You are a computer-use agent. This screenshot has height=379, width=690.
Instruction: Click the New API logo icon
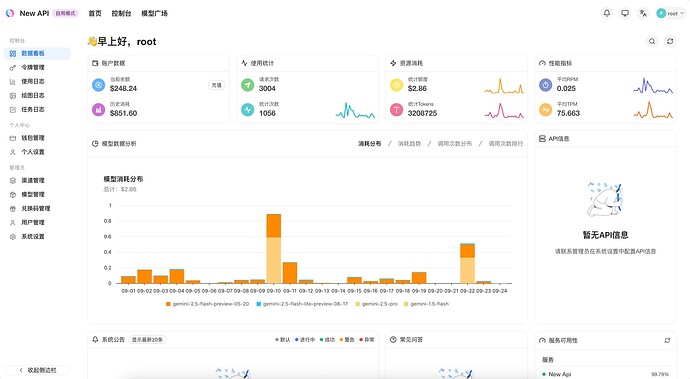[x=10, y=13]
